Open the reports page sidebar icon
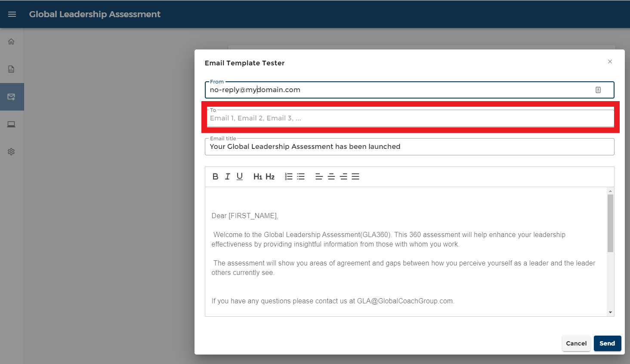 [11, 69]
